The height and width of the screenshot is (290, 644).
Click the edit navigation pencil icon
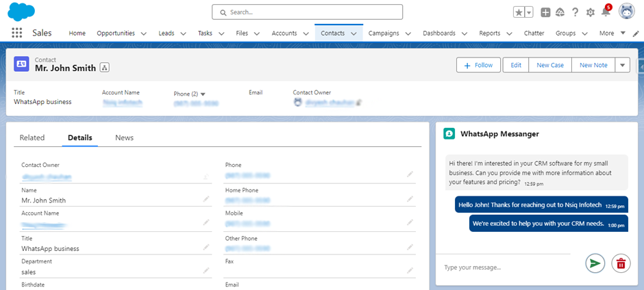[636, 34]
